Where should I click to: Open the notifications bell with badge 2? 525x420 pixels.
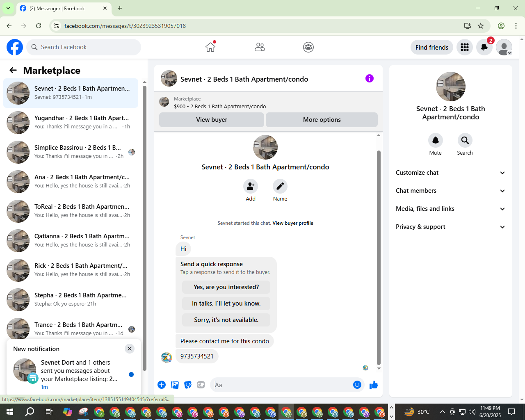484,47
